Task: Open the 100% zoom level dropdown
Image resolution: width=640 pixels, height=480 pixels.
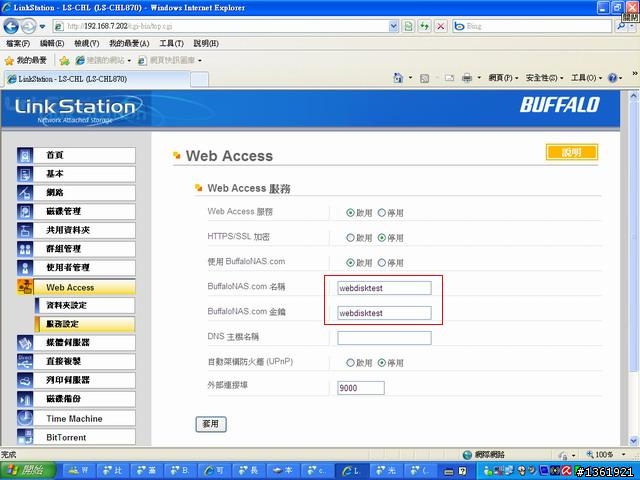Action: tap(624, 454)
